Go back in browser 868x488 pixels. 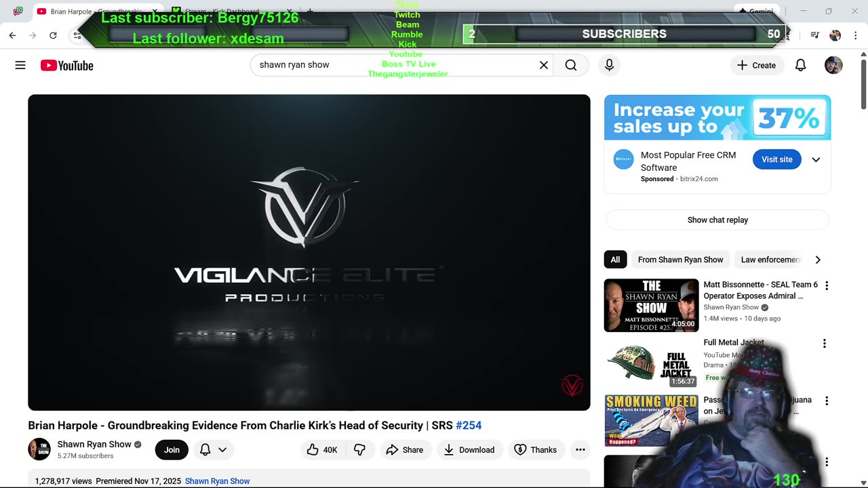click(x=12, y=35)
